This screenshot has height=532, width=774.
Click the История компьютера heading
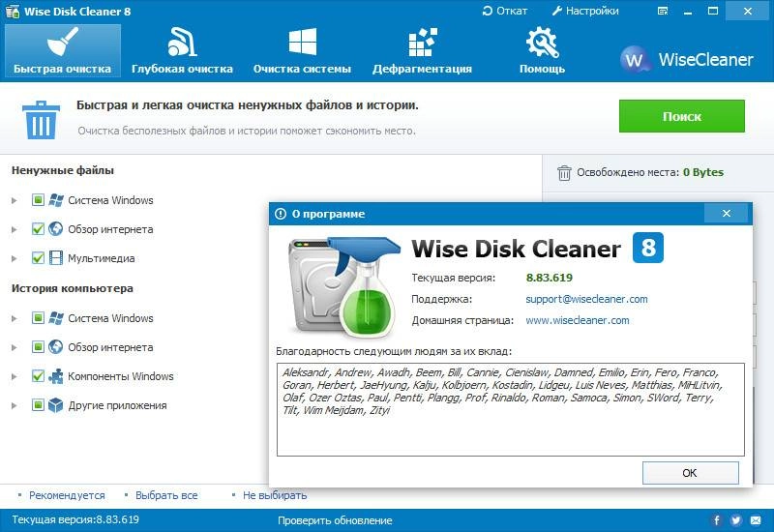[72, 288]
